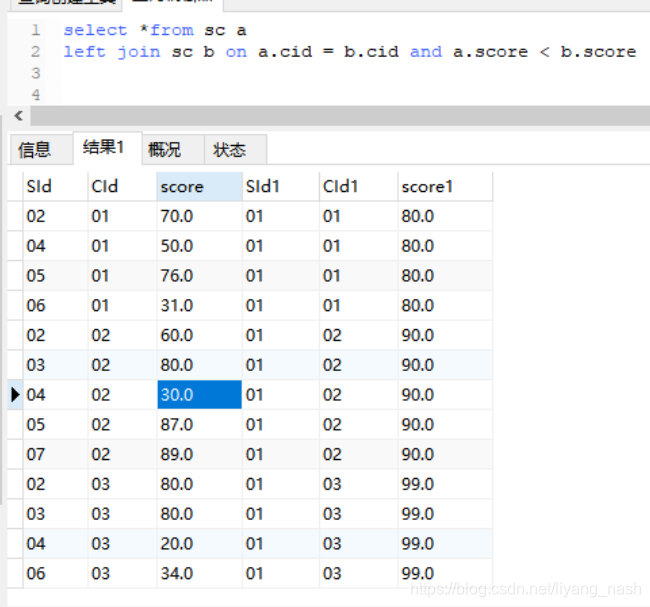Click the current-row arrow marker beside SId 04

pyautogui.click(x=15, y=395)
